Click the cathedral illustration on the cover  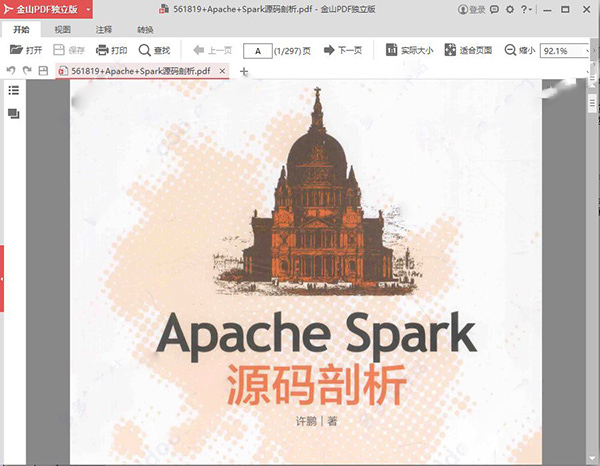click(317, 191)
